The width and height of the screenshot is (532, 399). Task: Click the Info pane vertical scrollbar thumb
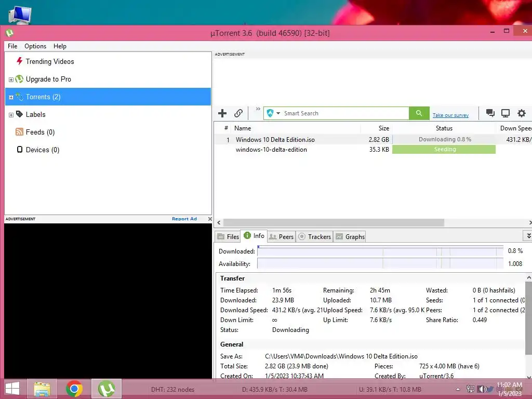(x=528, y=318)
